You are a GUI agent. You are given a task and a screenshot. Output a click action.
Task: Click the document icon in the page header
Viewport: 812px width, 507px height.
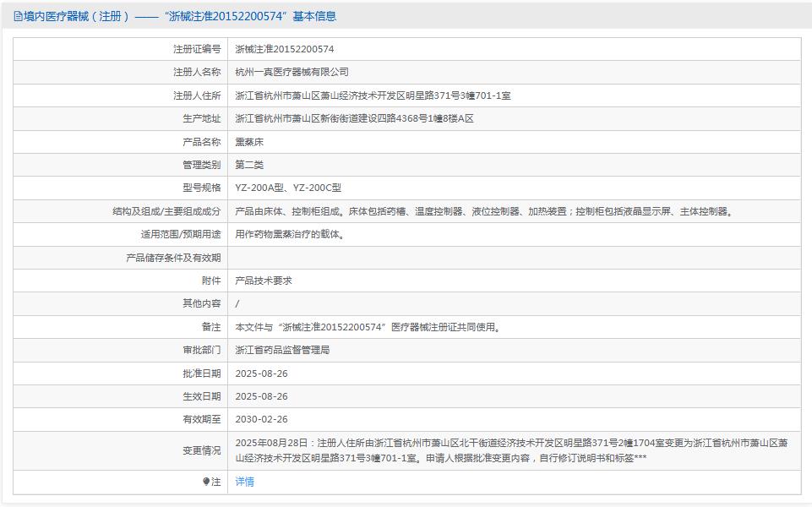point(18,17)
